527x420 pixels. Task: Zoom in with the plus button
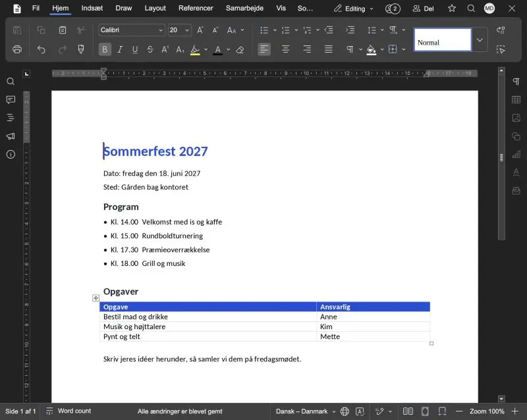coord(515,411)
